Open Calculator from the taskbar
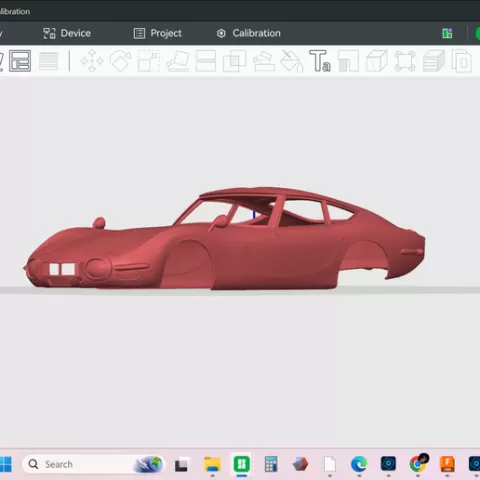 point(271,464)
